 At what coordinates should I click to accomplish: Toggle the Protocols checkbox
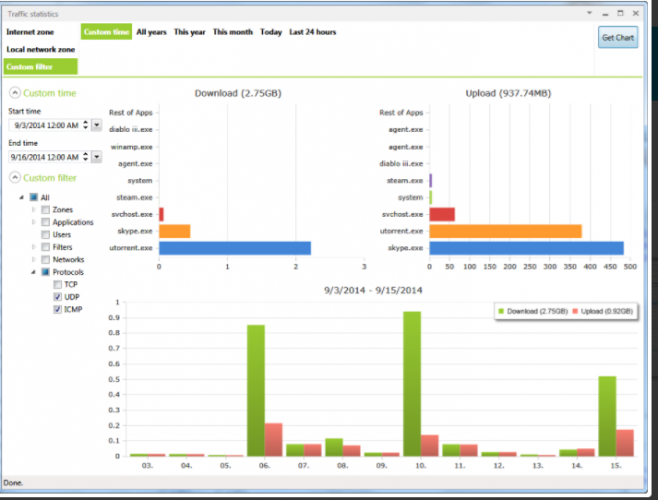46,272
